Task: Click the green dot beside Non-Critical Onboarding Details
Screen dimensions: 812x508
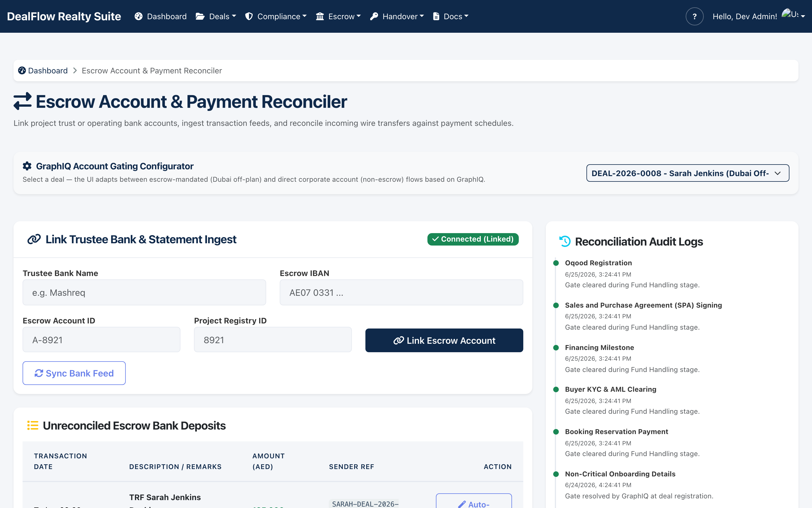Action: point(556,474)
